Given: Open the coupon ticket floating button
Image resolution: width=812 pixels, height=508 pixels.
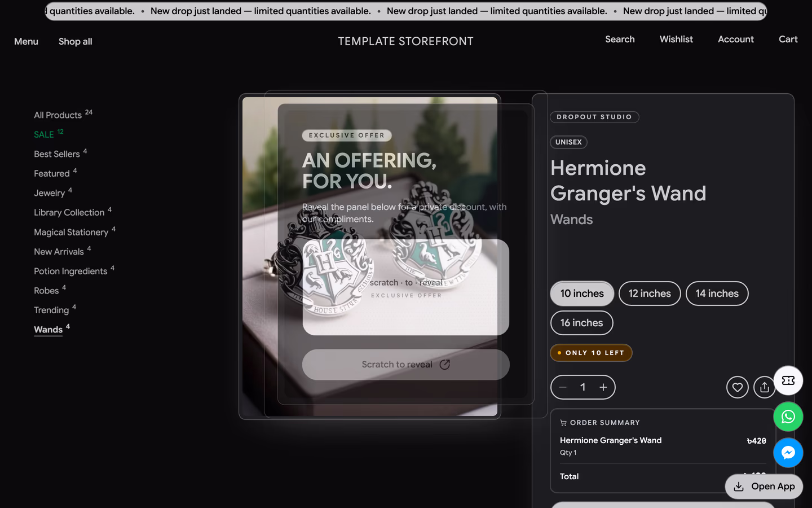Looking at the screenshot, I should point(788,380).
